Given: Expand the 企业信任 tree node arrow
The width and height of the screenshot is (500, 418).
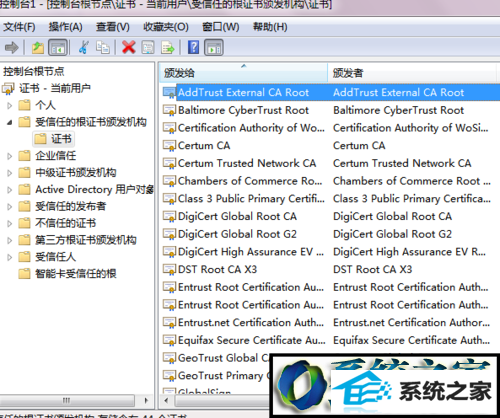Looking at the screenshot, I should (x=9, y=156).
